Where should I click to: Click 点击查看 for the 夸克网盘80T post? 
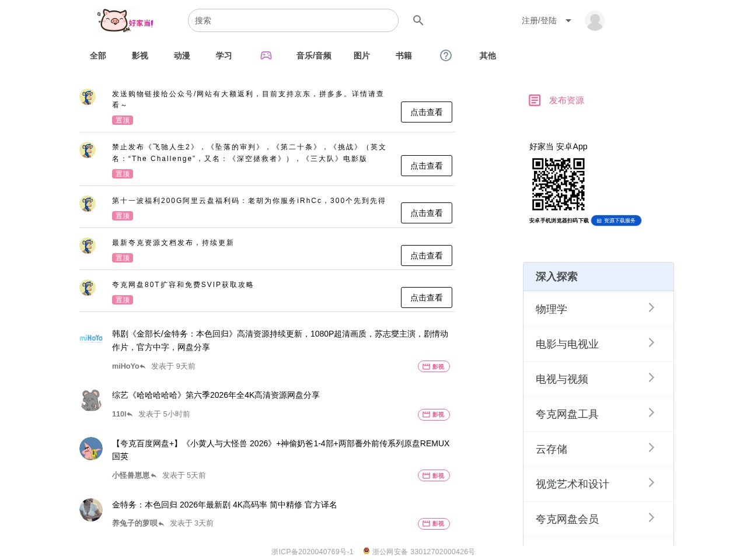click(x=427, y=297)
